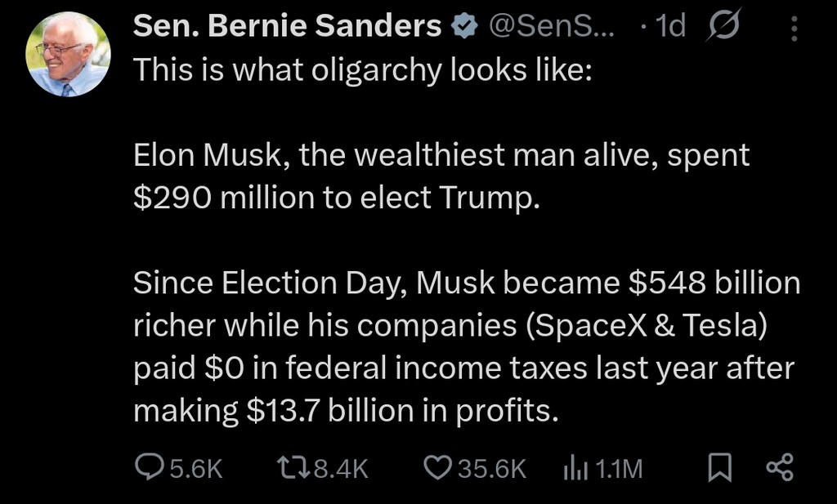Open the view analytics bar-chart icon
The width and height of the screenshot is (837, 504).
click(x=575, y=468)
